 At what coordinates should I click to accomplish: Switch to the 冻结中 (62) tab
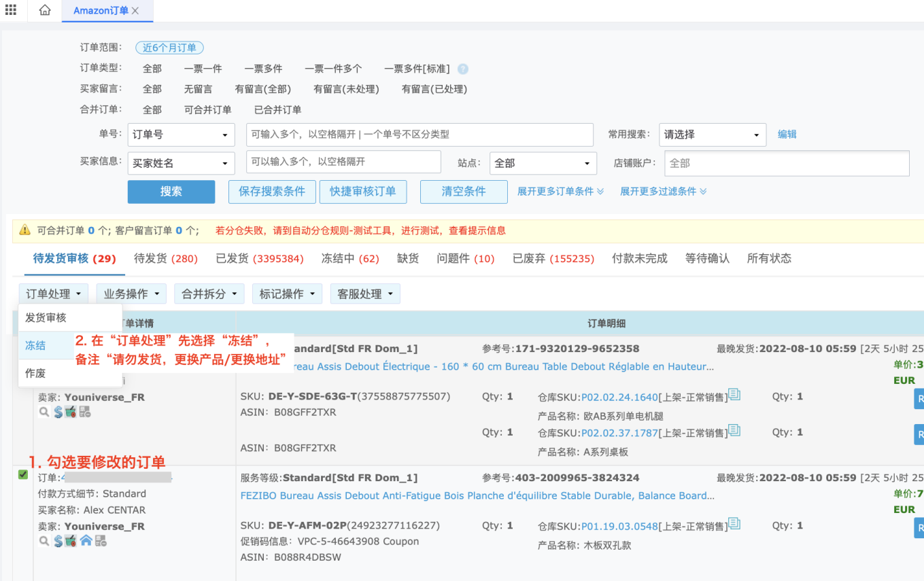click(x=349, y=258)
